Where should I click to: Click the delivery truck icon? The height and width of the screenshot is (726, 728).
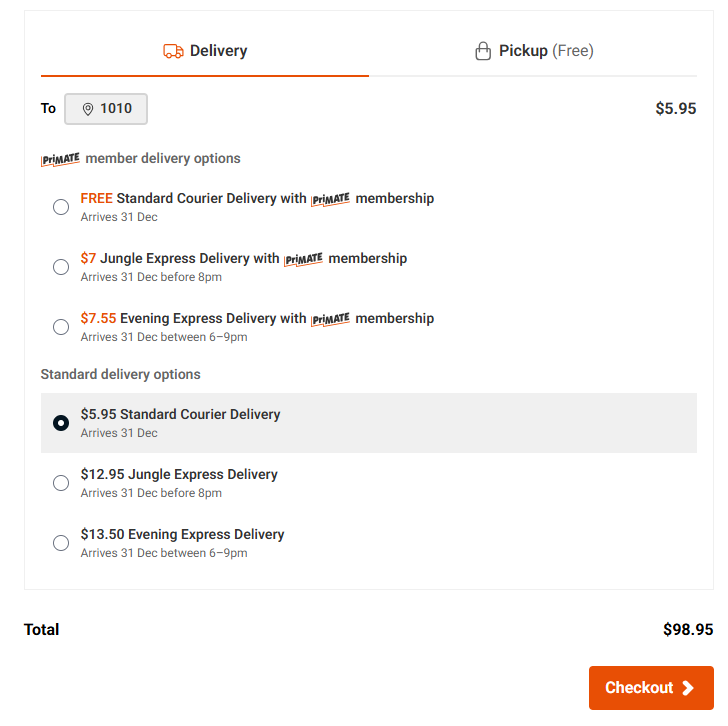click(x=173, y=51)
